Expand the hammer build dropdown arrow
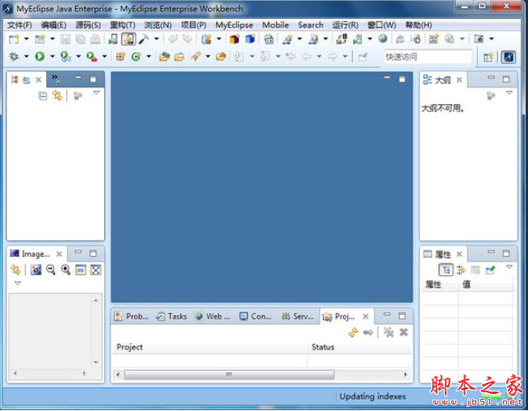The image size is (532, 411). [x=157, y=39]
